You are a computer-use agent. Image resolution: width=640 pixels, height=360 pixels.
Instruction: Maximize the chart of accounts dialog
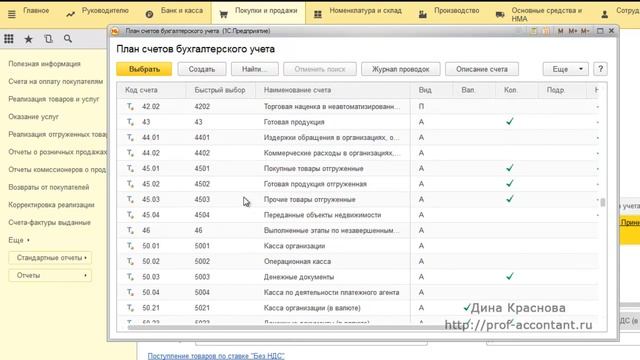pos(600,31)
